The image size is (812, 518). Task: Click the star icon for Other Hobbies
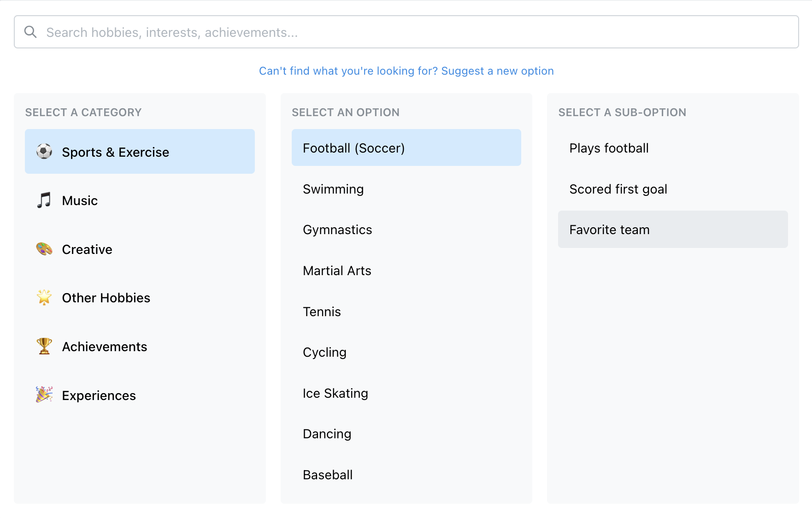(x=44, y=298)
